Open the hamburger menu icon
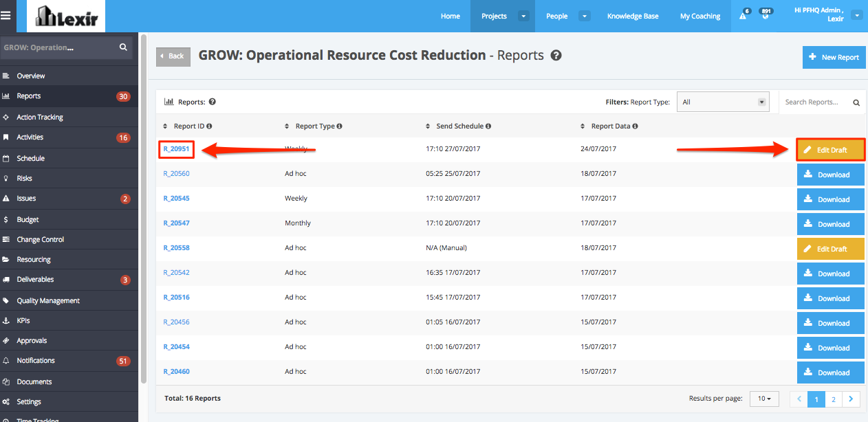 6,15
